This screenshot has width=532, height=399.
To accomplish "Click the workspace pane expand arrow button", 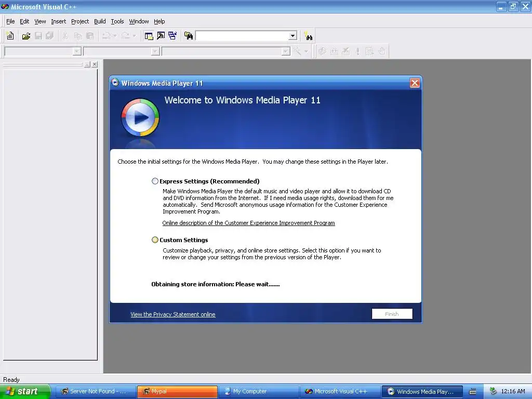I will click(x=87, y=64).
